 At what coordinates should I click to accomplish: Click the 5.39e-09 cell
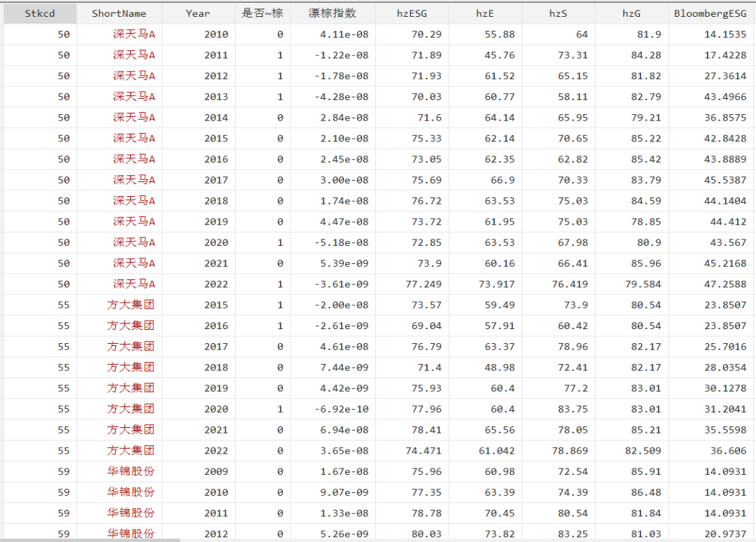[332, 263]
